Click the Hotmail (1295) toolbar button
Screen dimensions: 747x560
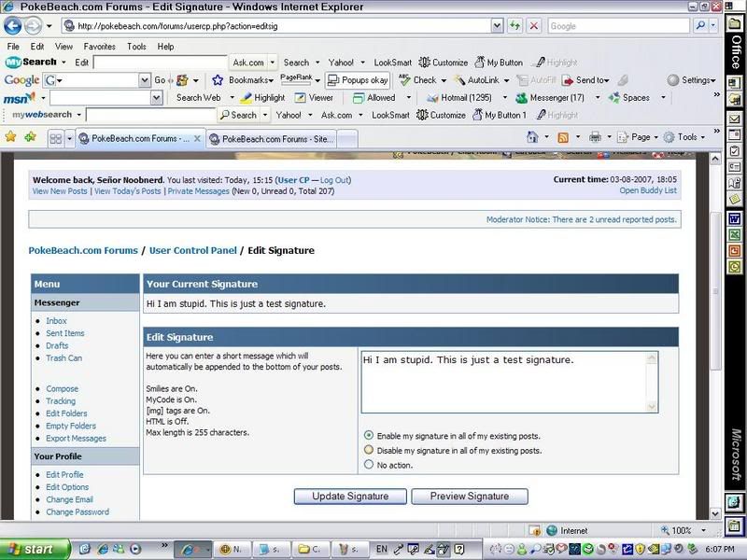[459, 98]
